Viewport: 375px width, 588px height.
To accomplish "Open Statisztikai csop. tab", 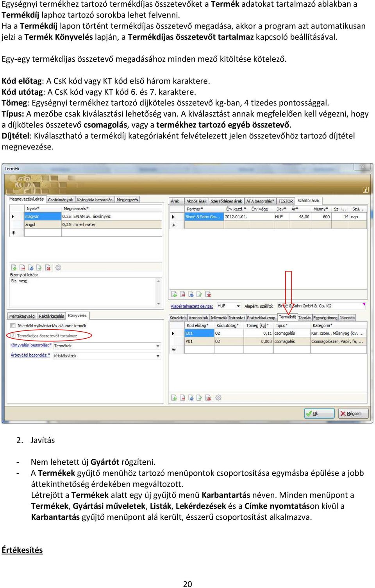I will 262,318.
